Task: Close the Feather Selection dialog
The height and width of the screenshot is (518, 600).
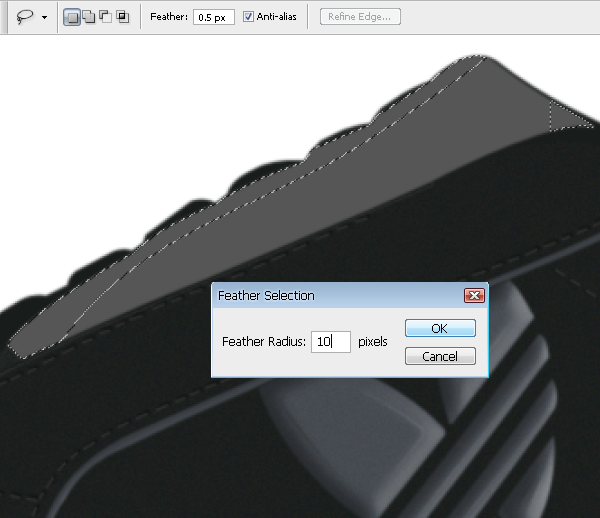Action: 474,295
